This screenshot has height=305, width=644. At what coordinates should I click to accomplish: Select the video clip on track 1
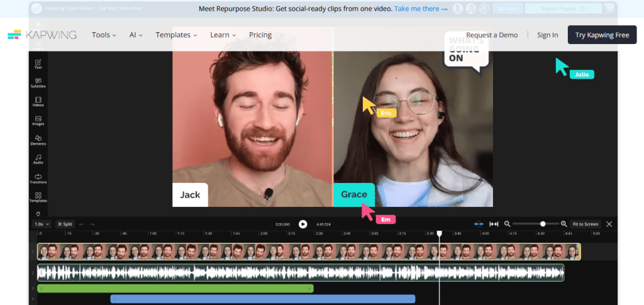pos(309,252)
